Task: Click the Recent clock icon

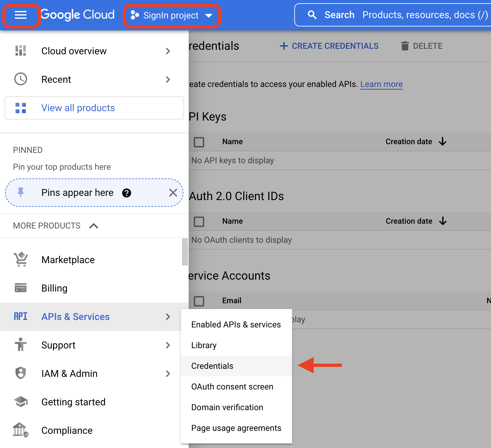Action: tap(21, 79)
